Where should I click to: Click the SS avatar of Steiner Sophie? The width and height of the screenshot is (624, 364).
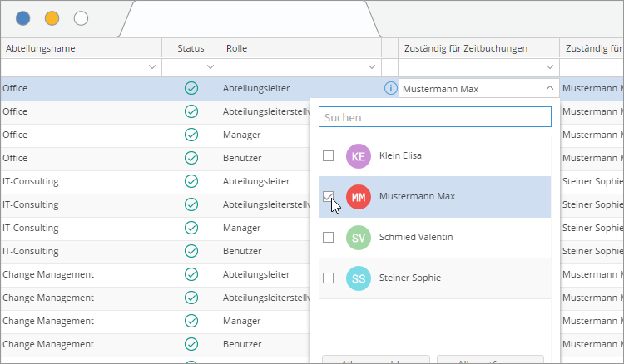(359, 278)
